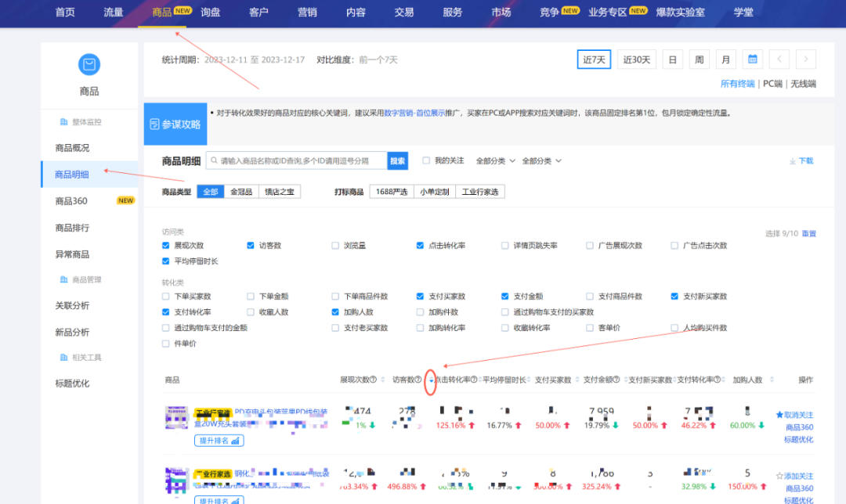Viewport: 846px width, 504px height.
Task: Click the 重置 reset link
Action: [808, 233]
